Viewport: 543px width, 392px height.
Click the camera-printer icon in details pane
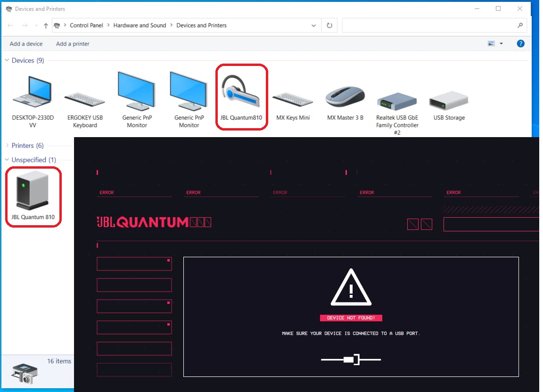[24, 373]
